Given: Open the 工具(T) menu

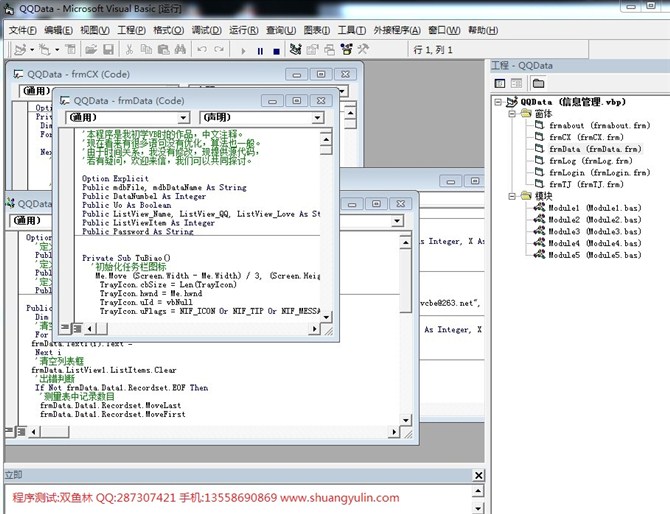Looking at the screenshot, I should [352, 30].
